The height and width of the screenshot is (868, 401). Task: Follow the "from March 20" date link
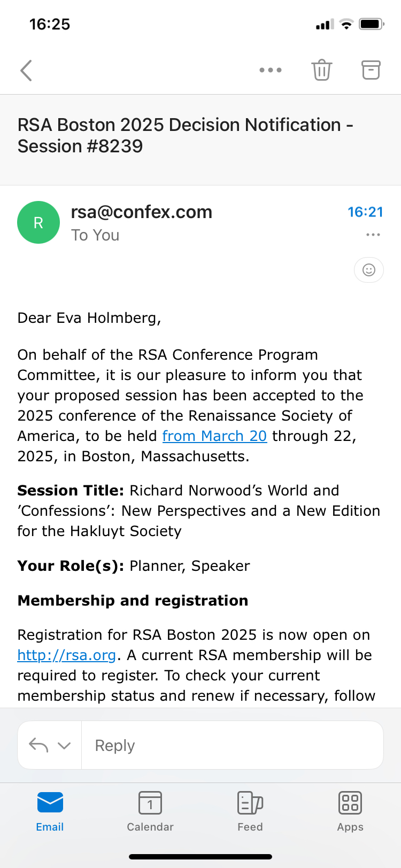coord(214,436)
